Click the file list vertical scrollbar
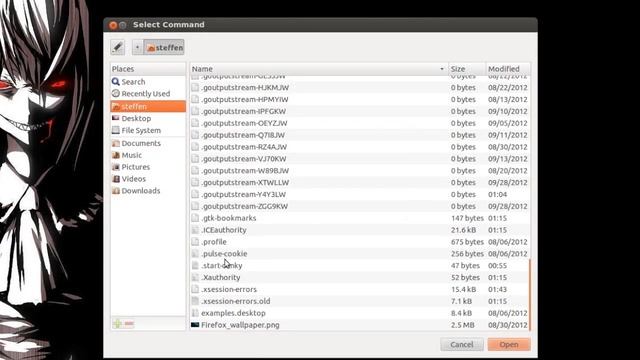640x360 pixels. pos(530,294)
